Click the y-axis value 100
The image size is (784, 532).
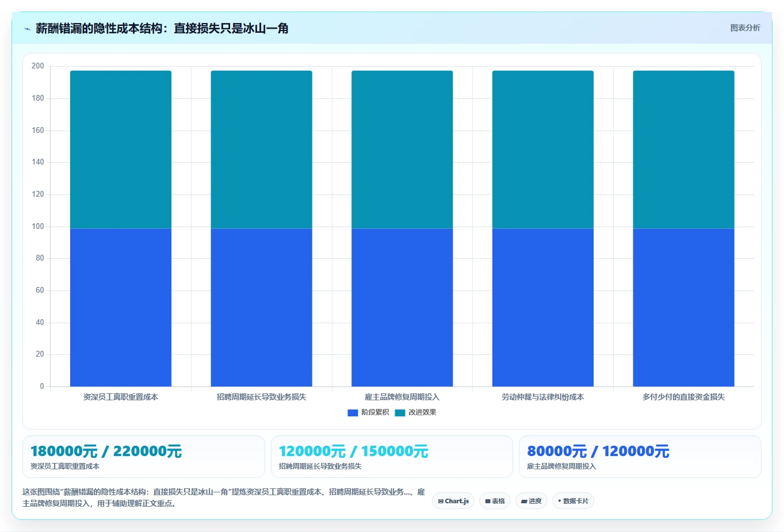(38, 227)
